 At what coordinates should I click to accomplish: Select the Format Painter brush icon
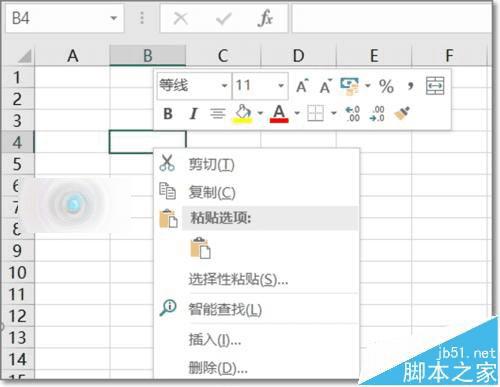(402, 113)
